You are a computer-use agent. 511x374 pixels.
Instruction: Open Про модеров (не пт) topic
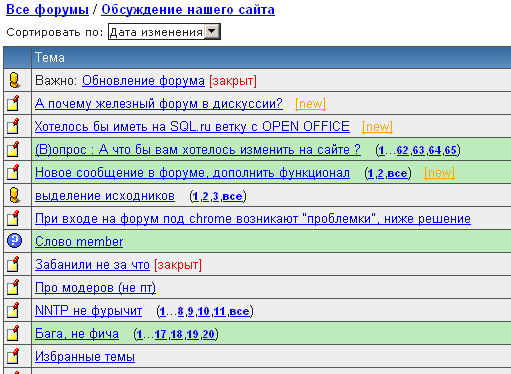point(95,288)
